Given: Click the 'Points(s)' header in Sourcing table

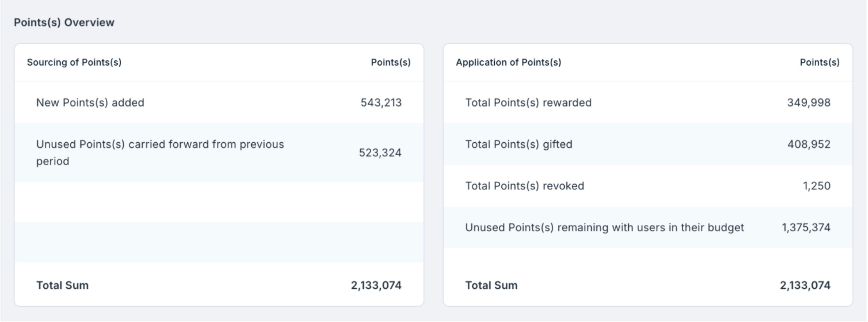Looking at the screenshot, I should [391, 62].
